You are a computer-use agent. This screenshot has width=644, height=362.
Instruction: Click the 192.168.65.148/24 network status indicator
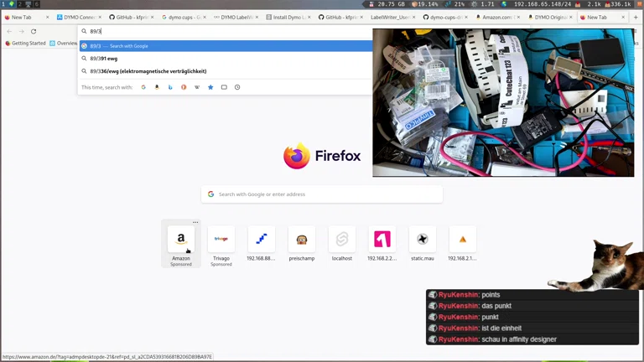click(x=543, y=4)
